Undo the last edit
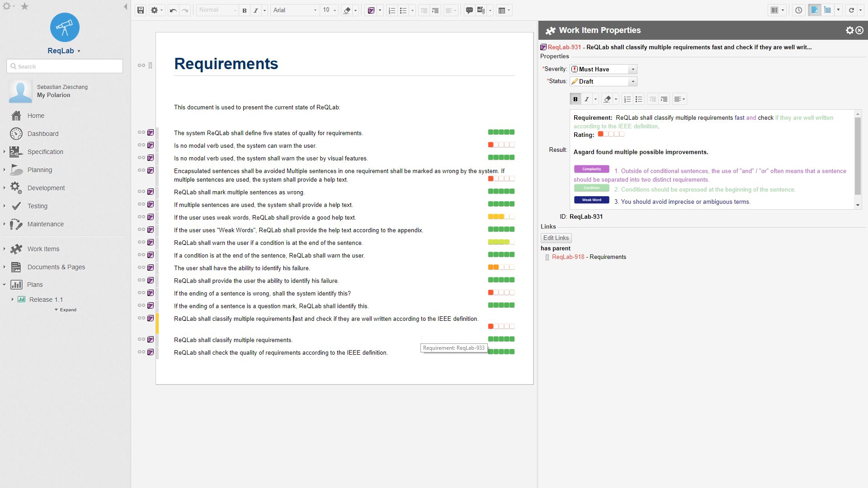The image size is (868, 488). [173, 10]
